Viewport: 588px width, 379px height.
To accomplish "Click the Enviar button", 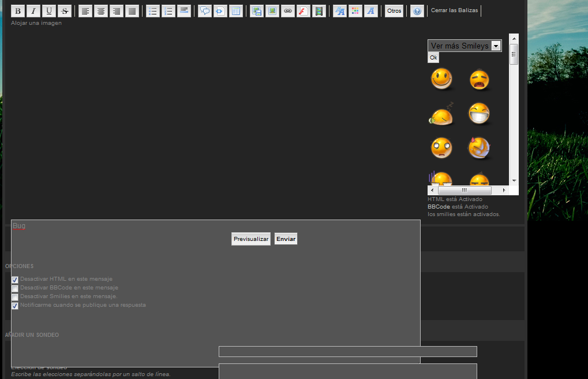I will click(x=286, y=239).
